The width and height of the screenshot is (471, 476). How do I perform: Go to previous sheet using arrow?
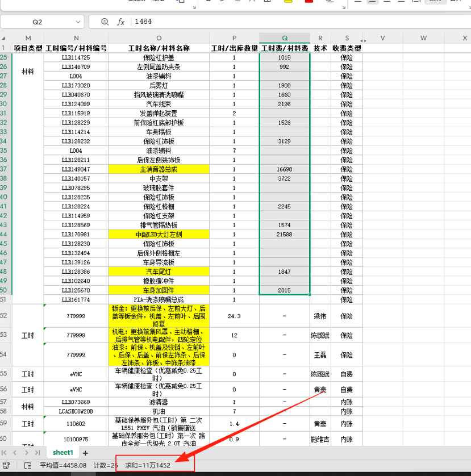tap(15, 453)
